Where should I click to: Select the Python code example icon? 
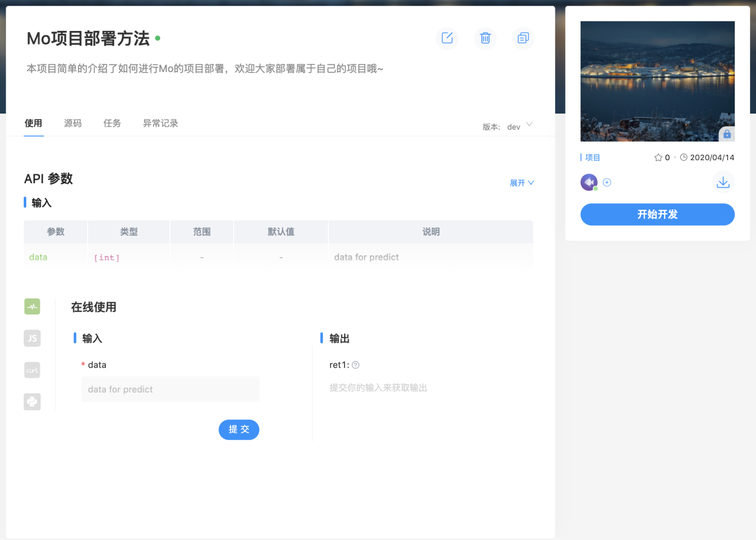32,402
